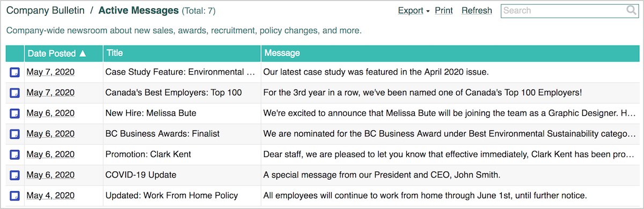Viewport: 644px width, 209px height.
Task: Open the first May 7, 2020 date link
Action: [x=50, y=72]
